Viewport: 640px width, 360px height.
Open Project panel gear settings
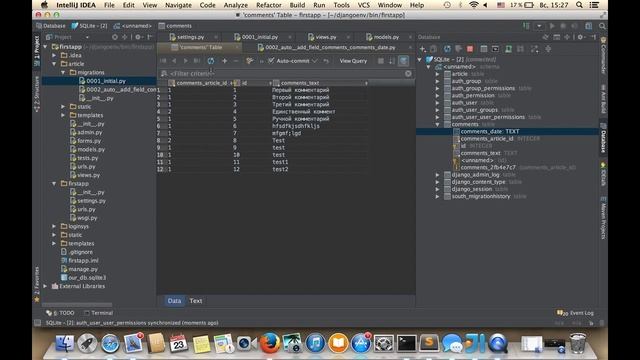tap(138, 37)
